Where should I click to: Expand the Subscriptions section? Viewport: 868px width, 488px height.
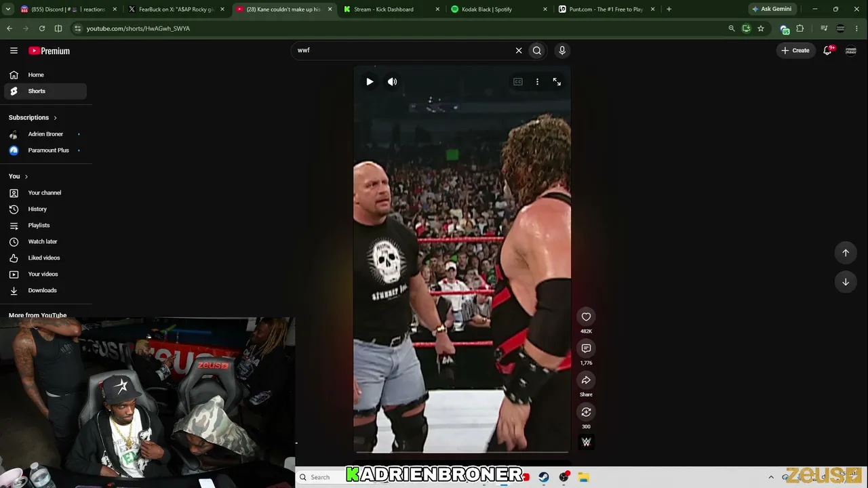tap(33, 117)
